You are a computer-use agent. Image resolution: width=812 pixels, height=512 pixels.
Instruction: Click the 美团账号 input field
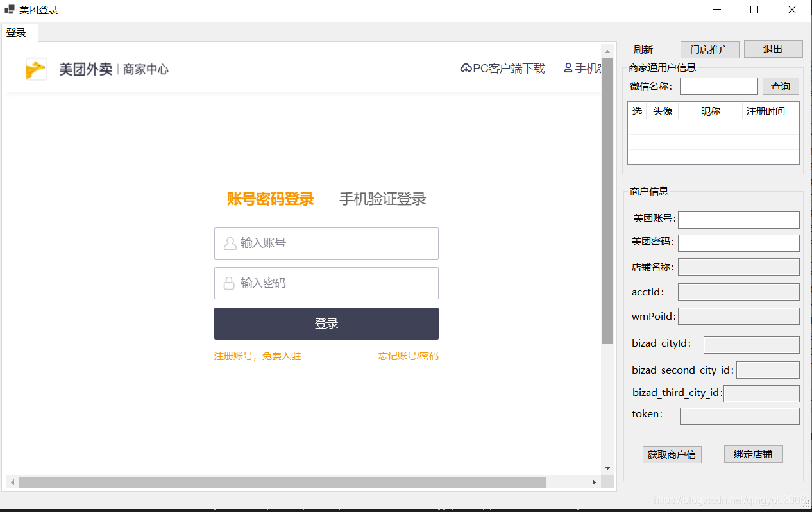(x=739, y=220)
